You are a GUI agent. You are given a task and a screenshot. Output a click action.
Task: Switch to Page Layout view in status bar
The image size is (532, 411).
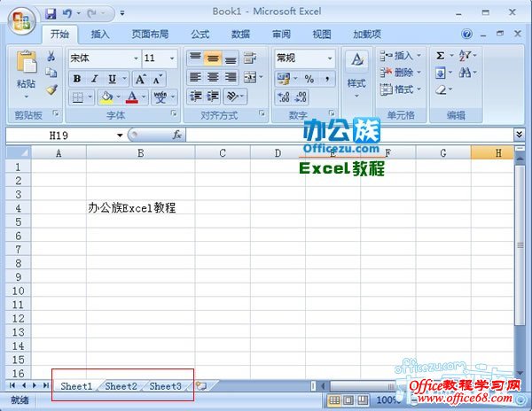(x=348, y=400)
